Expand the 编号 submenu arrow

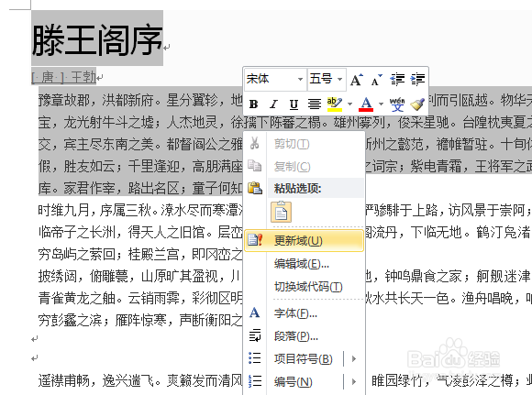[x=354, y=382]
